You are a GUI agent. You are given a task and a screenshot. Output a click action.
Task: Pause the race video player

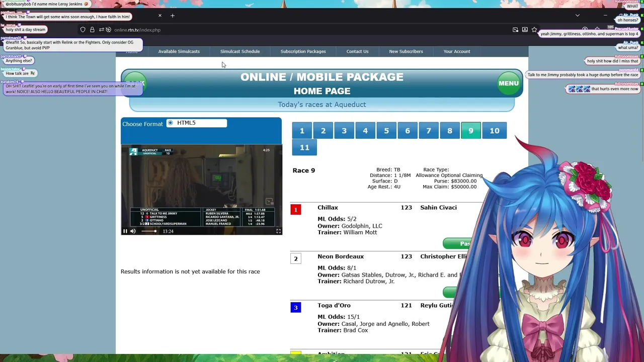pos(125,231)
